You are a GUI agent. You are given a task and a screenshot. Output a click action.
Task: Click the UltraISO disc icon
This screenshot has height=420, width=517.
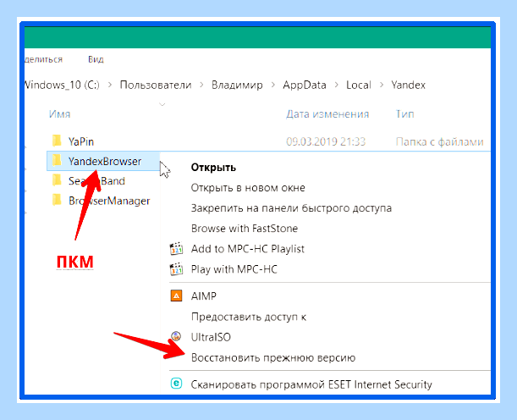(176, 336)
